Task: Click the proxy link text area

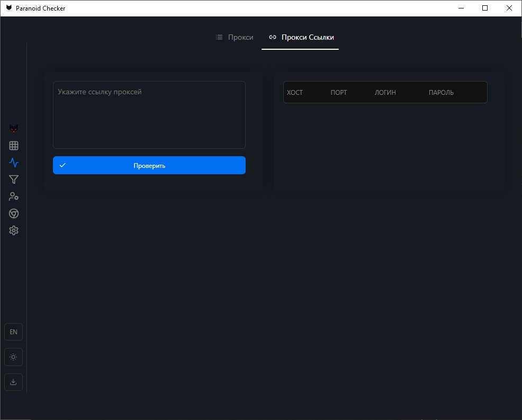Action: tap(149, 115)
